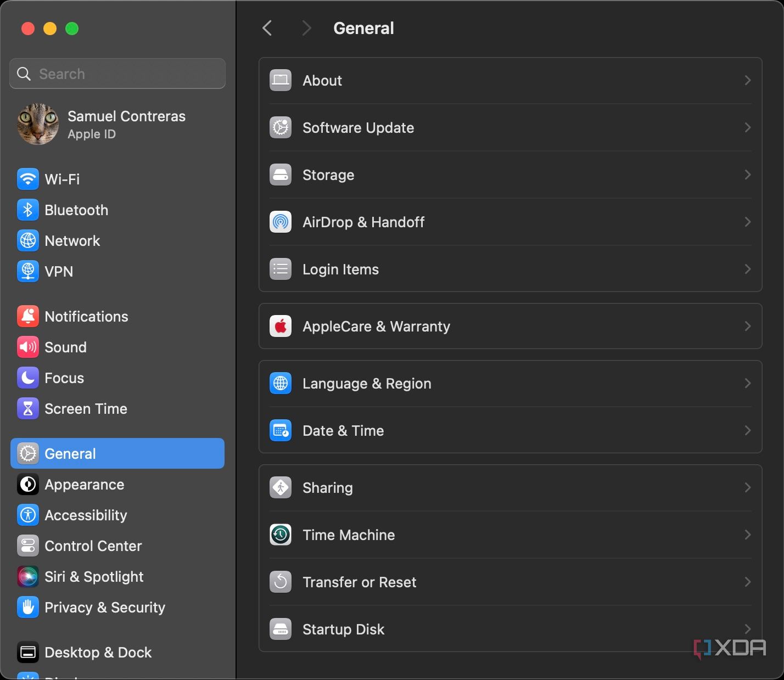Image resolution: width=784 pixels, height=680 pixels.
Task: Open Bluetooth settings via its icon
Action: pyautogui.click(x=27, y=210)
